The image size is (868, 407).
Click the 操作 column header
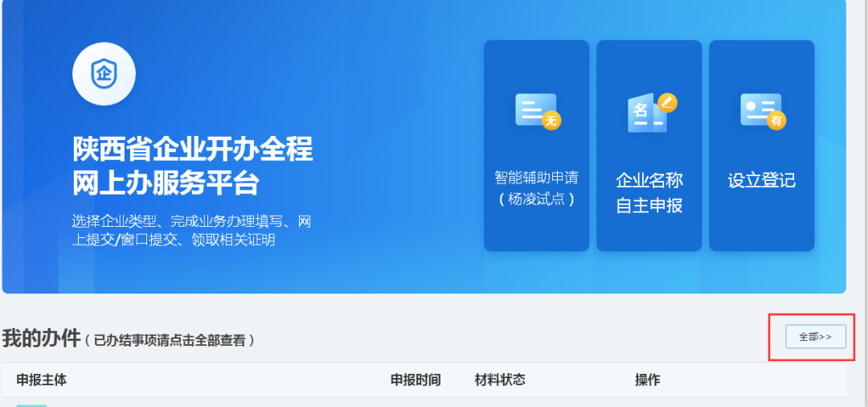pos(648,380)
